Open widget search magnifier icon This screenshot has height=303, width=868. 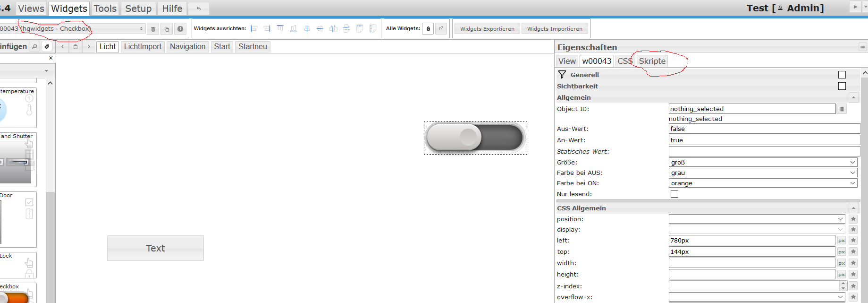[x=34, y=46]
